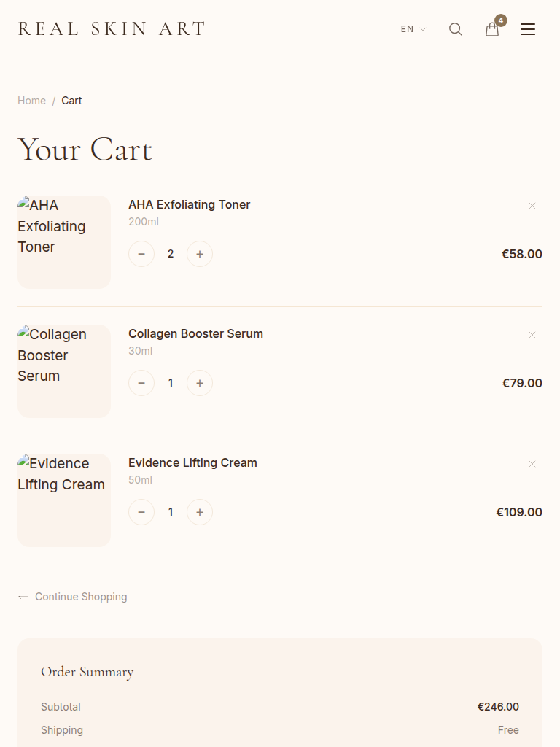The height and width of the screenshot is (747, 560).
Task: Open the Evidence Lifting Cream thumbnail
Action: [64, 500]
